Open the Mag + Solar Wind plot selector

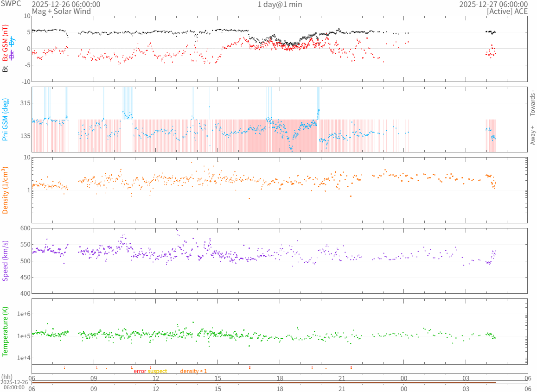coord(61,11)
